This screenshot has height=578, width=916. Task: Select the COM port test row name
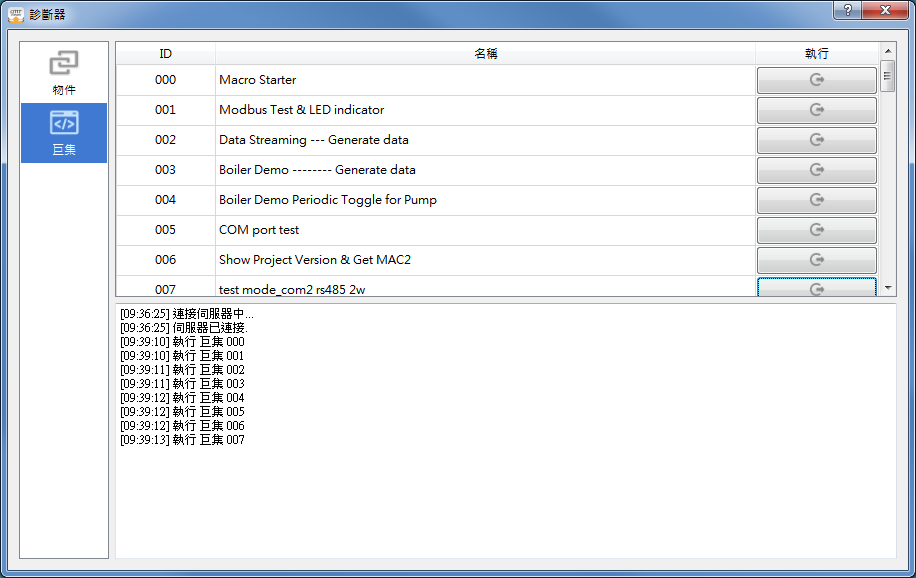point(259,230)
